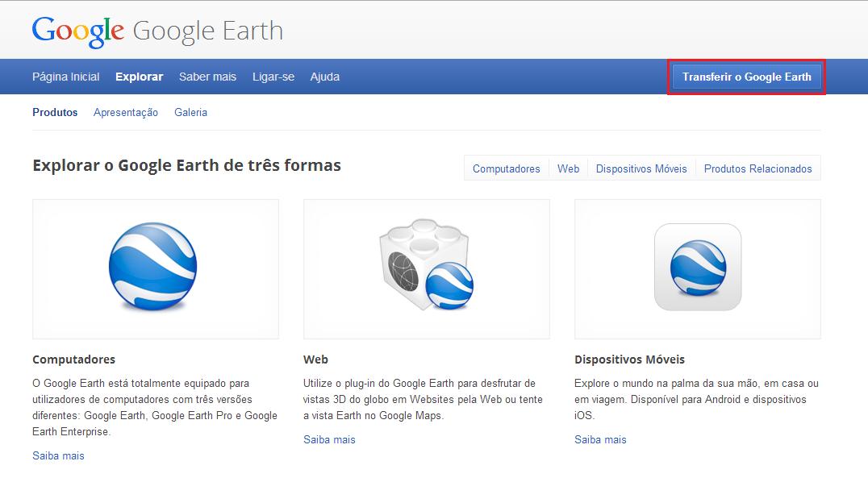Click the Google logo in the header

pyautogui.click(x=77, y=31)
